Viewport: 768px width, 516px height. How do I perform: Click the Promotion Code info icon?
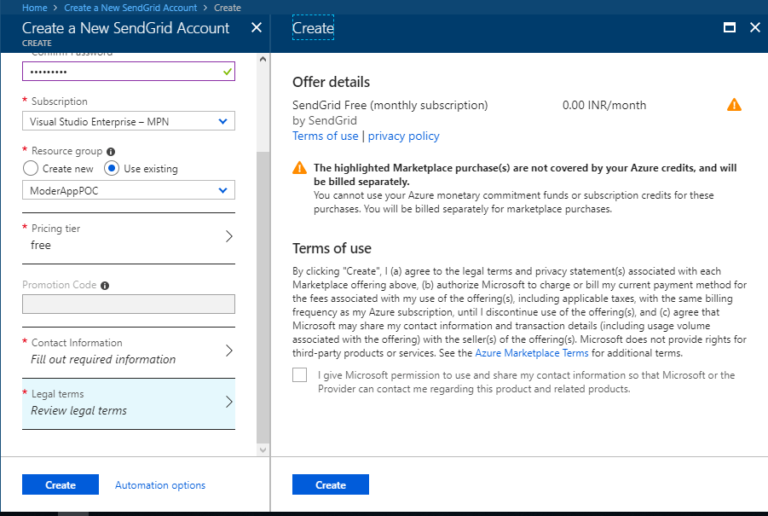point(105,285)
